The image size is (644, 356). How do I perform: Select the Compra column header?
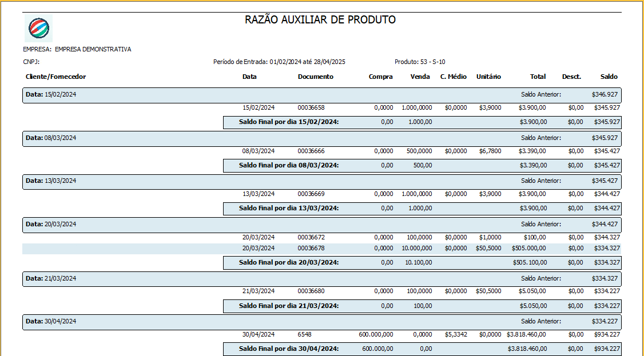tap(380, 77)
